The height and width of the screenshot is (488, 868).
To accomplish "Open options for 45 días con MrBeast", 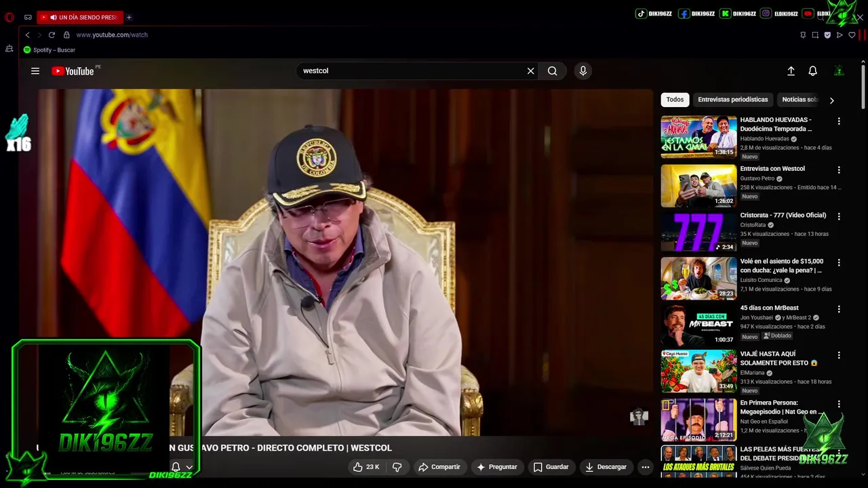I will [839, 309].
